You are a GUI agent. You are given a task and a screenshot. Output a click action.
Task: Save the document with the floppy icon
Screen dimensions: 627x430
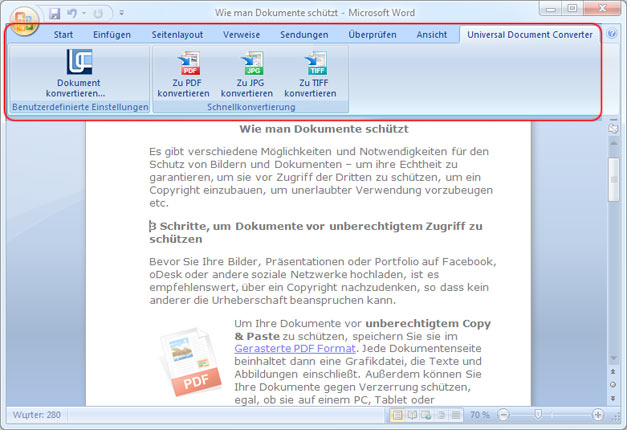[54, 13]
